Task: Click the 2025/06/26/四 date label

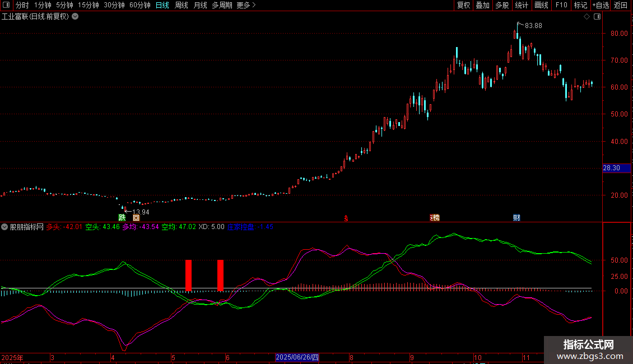Action: pyautogui.click(x=297, y=357)
